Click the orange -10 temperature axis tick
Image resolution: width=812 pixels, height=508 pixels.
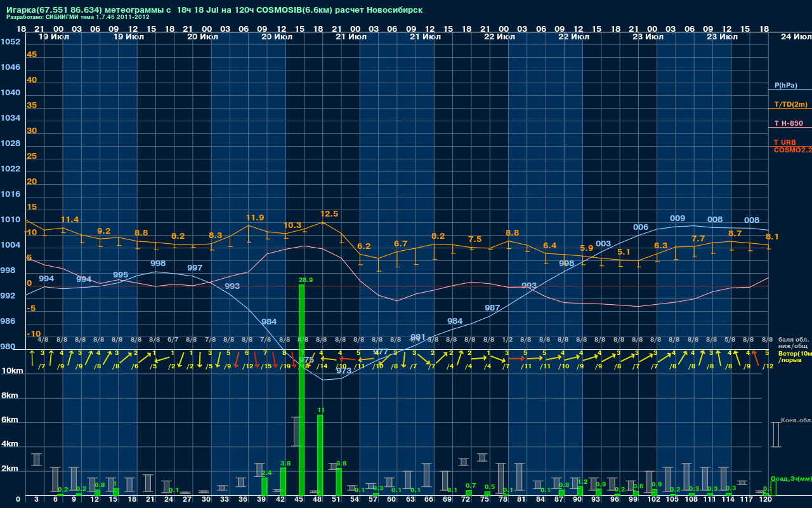point(34,334)
